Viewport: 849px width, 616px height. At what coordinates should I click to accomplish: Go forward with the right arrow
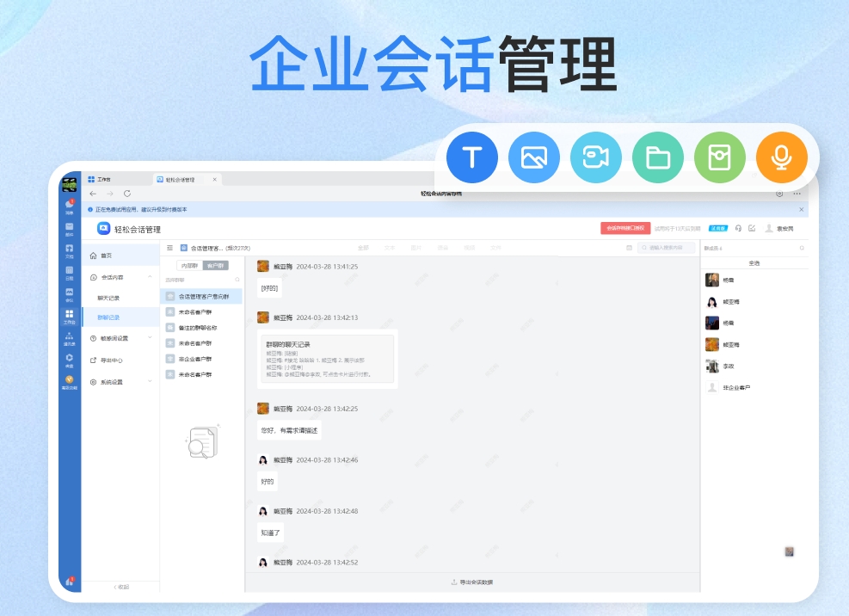tap(110, 194)
